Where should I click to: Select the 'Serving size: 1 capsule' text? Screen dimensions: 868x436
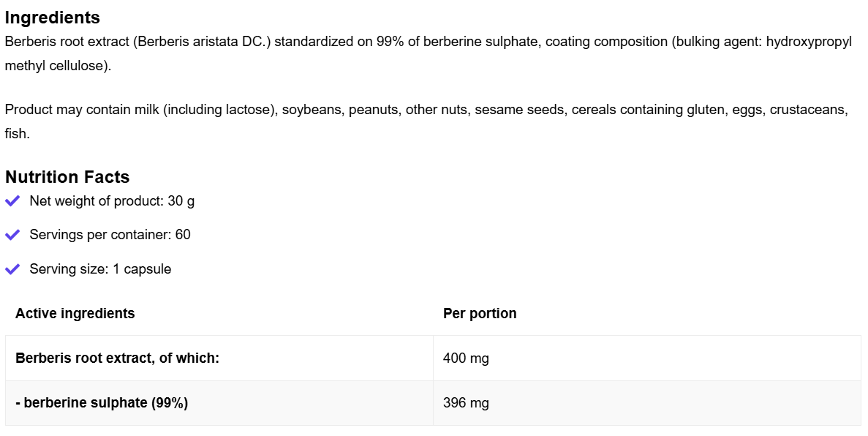tap(100, 269)
